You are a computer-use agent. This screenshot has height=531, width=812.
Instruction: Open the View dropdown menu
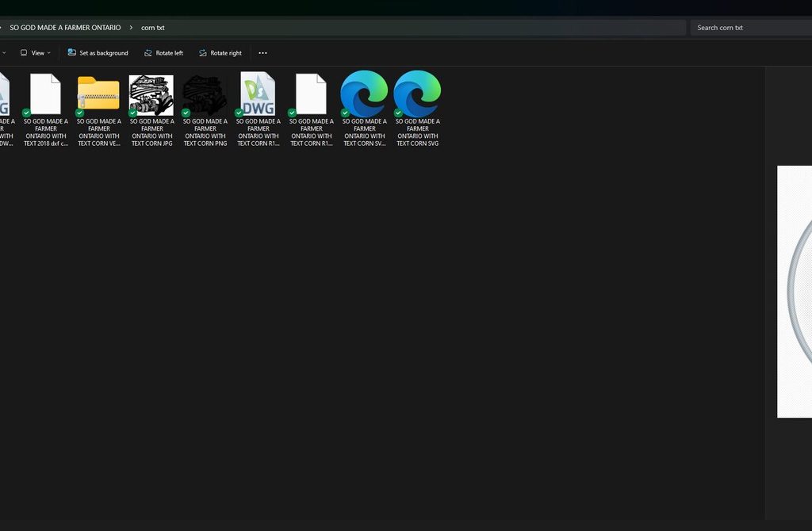[x=36, y=53]
